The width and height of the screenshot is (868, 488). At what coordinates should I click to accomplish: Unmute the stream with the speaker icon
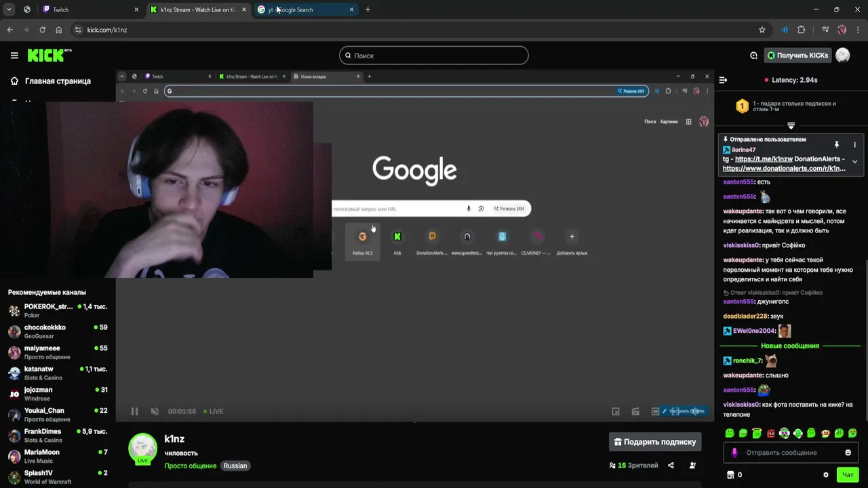[x=154, y=411]
